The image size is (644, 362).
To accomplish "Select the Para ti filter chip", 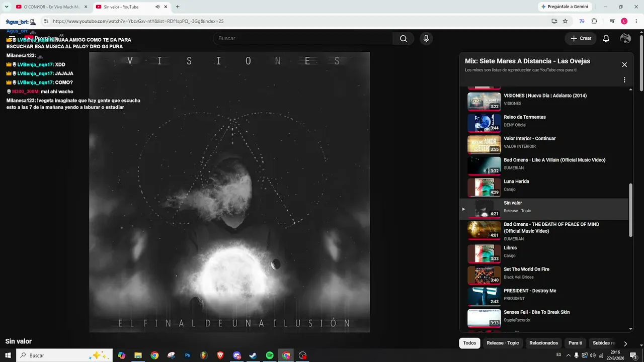I will (x=575, y=343).
